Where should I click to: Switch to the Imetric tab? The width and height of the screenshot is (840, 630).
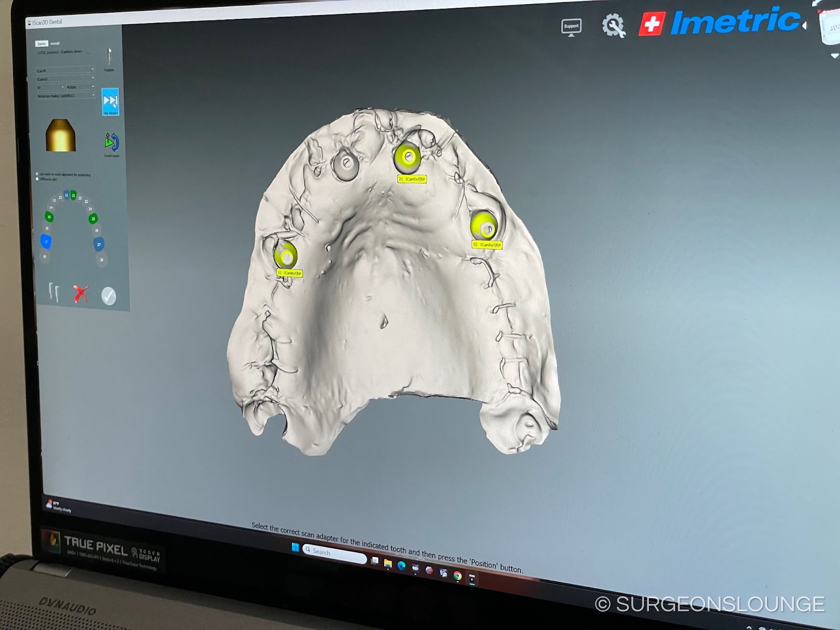coord(41,44)
